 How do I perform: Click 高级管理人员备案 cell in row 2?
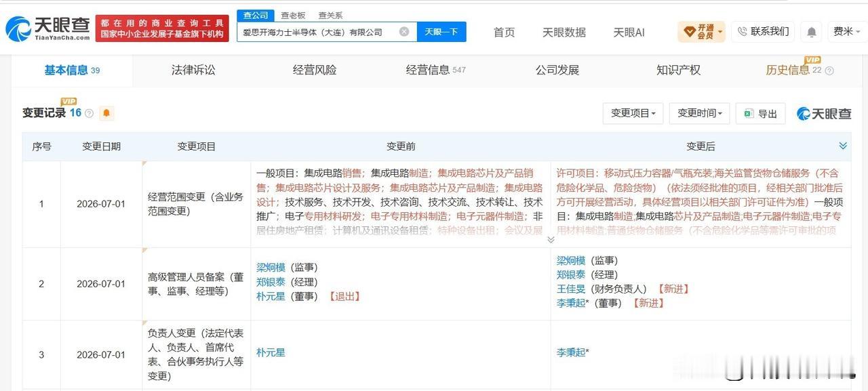(195, 284)
